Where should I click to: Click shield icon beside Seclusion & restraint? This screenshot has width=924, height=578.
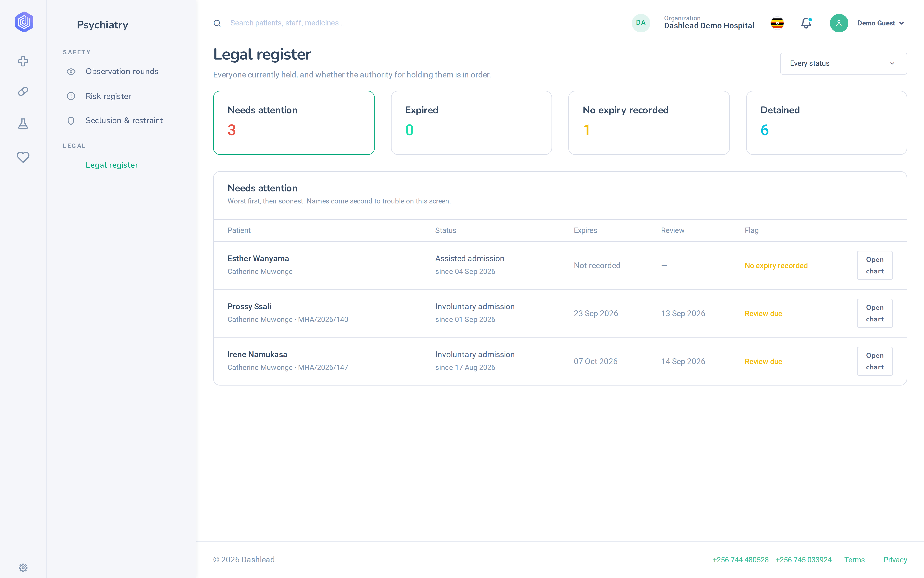71,121
